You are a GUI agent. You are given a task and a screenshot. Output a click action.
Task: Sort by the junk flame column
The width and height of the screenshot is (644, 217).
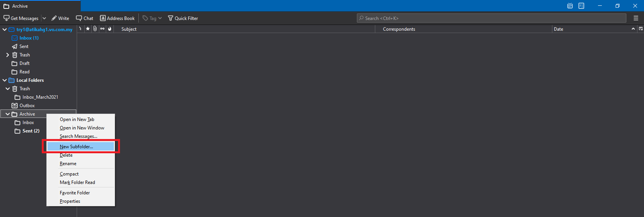110,29
